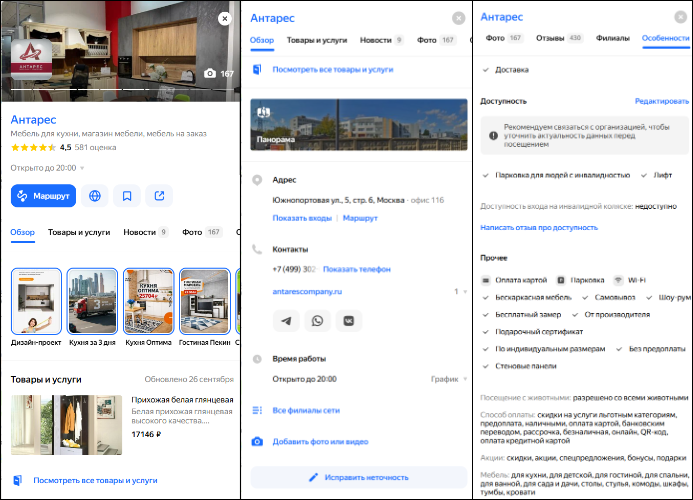Click the Самовывоз checkmark item
This screenshot has height=500, width=693.
(609, 298)
